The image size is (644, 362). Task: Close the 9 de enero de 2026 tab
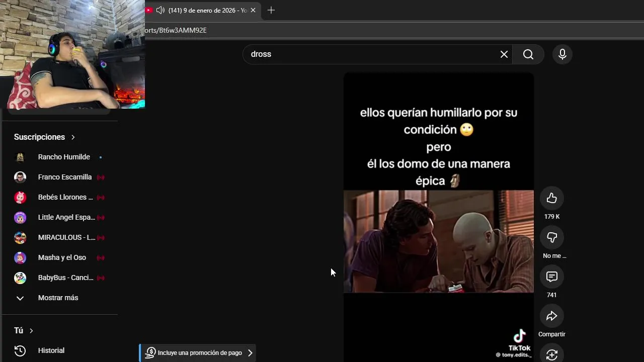[x=253, y=10]
